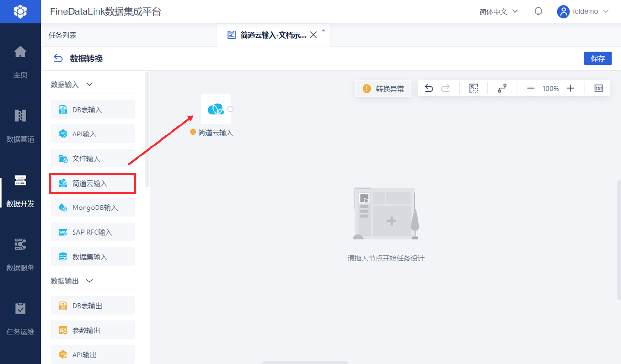This screenshot has width=621, height=364.
Task: Select the 简道云输入 list item
Action: pyautogui.click(x=93, y=183)
